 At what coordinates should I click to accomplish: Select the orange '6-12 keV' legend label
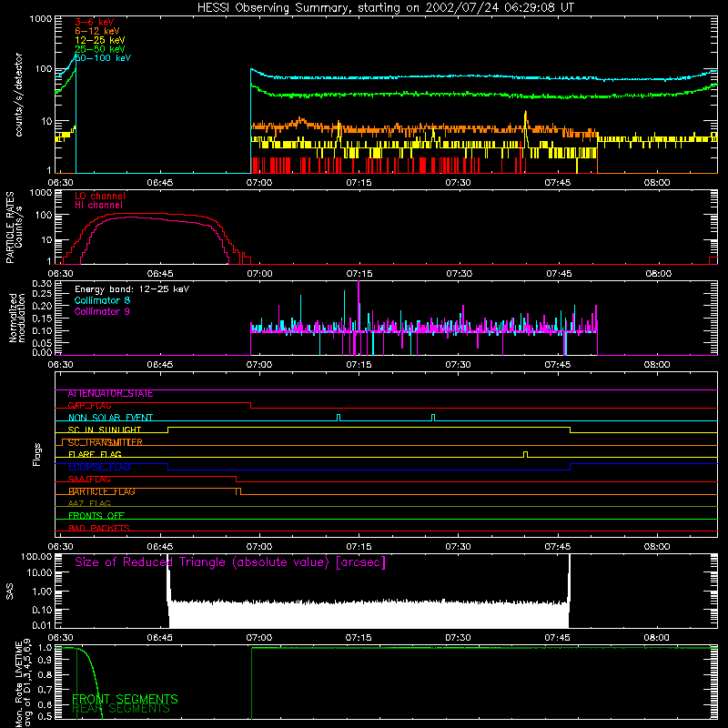(x=97, y=31)
